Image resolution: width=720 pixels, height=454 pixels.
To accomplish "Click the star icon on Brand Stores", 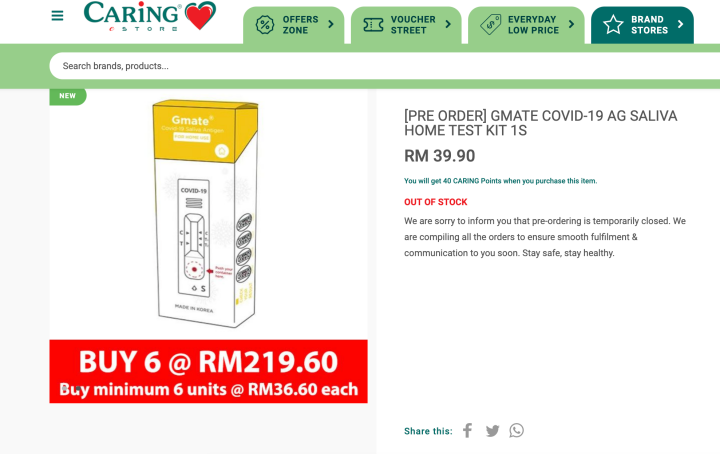I will pos(613,25).
